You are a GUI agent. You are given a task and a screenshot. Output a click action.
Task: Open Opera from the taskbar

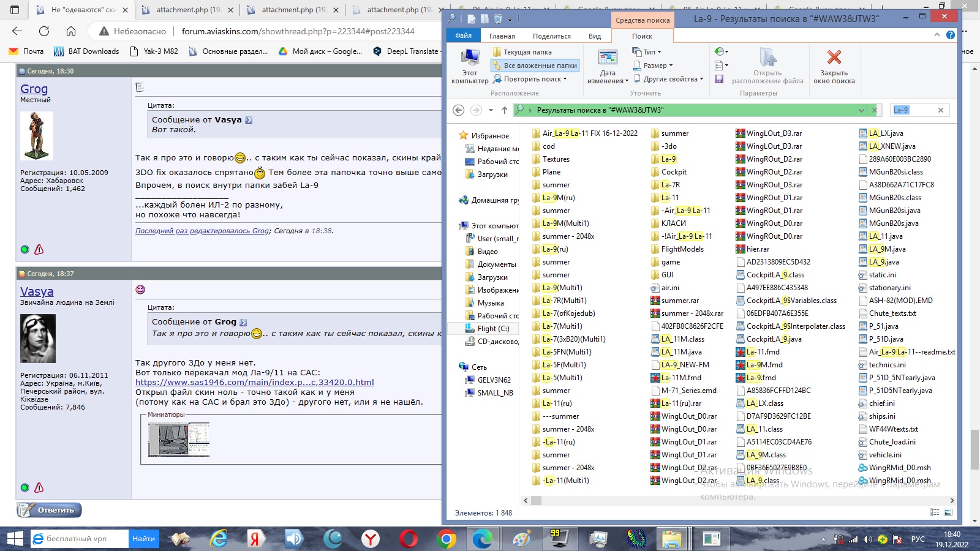(409, 539)
